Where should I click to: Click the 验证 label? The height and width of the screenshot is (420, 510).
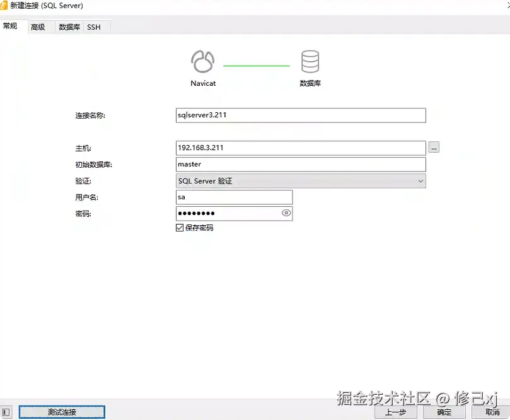(83, 181)
